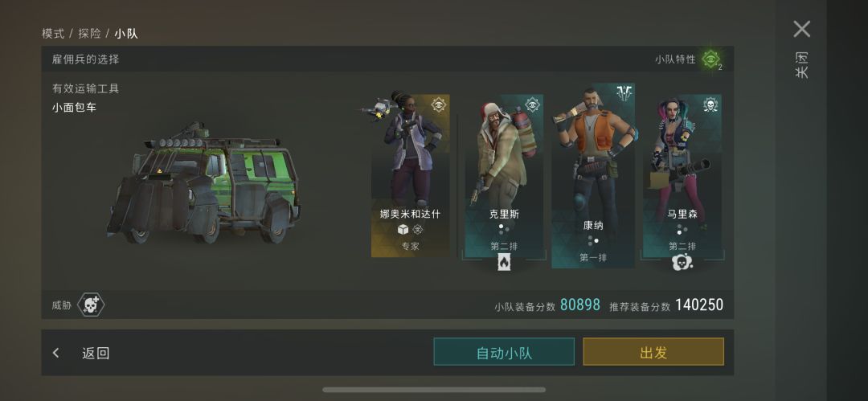Click the 自动小队 auto squad button
The height and width of the screenshot is (401, 868).
tap(504, 352)
